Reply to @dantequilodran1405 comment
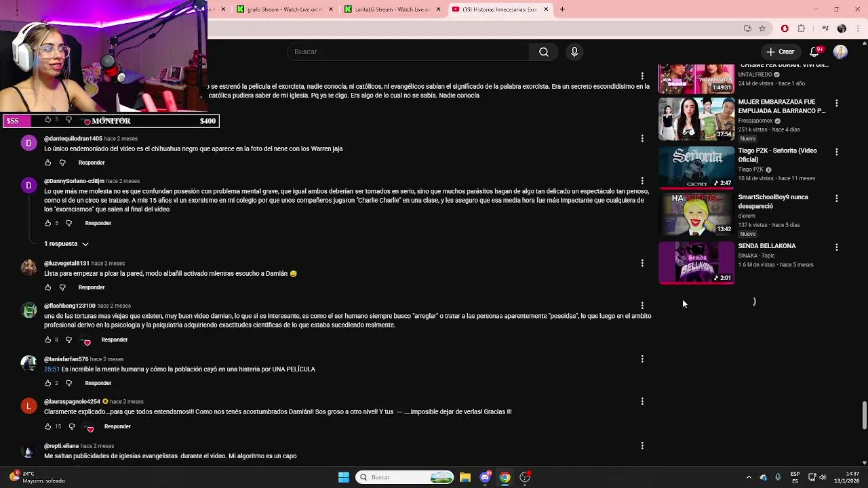The width and height of the screenshot is (868, 488). pyautogui.click(x=92, y=163)
